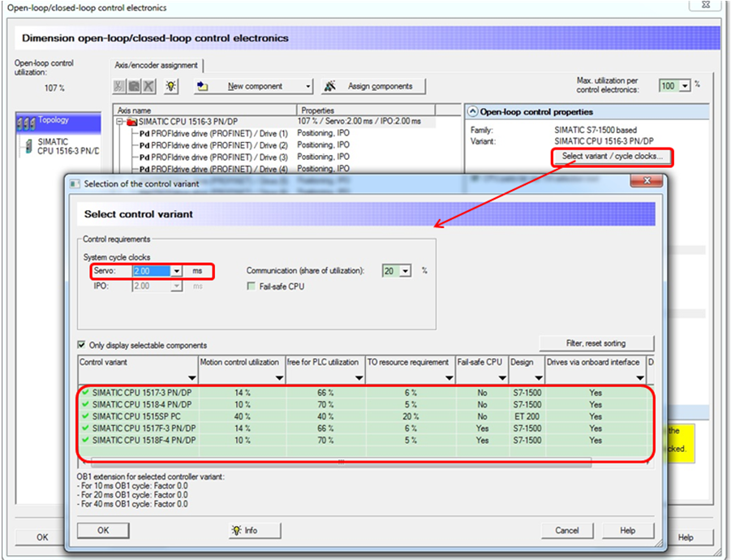Image resolution: width=731 pixels, height=560 pixels.
Task: Click the control variant dialog title bar icon
Action: point(74,183)
